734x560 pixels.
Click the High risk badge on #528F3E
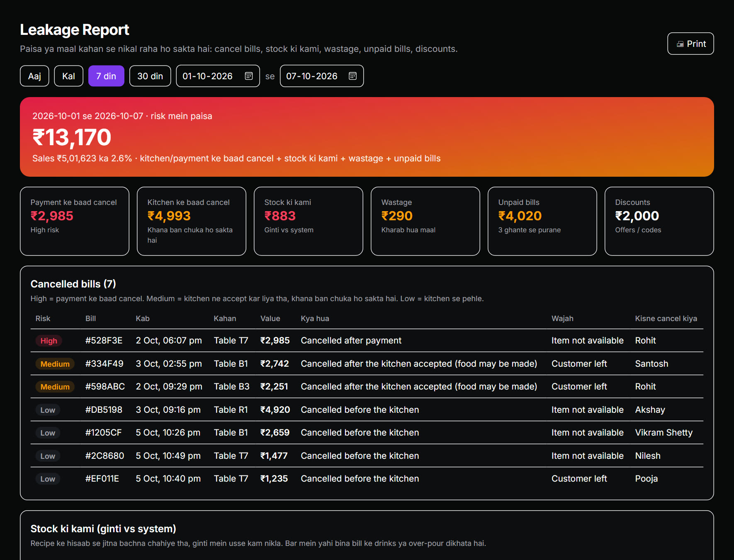point(49,341)
